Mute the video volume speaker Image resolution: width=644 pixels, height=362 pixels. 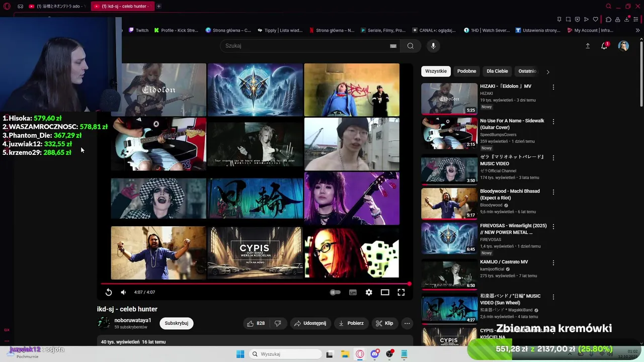[x=123, y=292]
